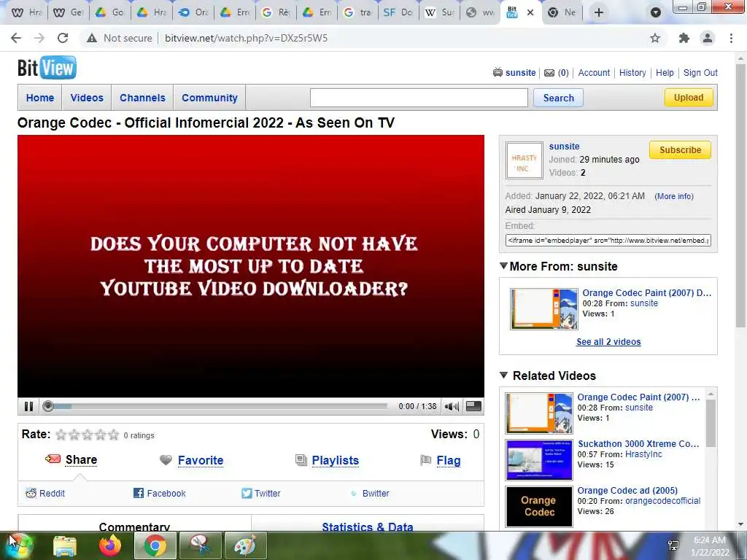Add the video to Favorites
This screenshot has width=747, height=560.
[201, 461]
